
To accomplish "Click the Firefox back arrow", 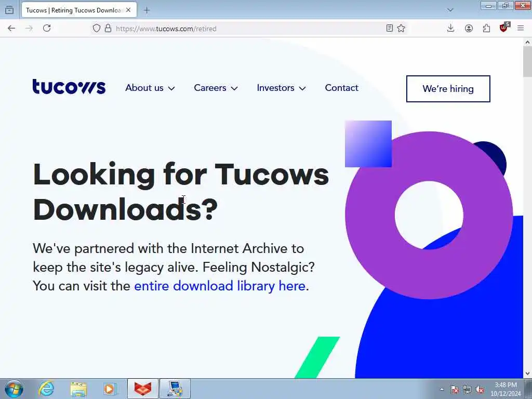I will 11,28.
